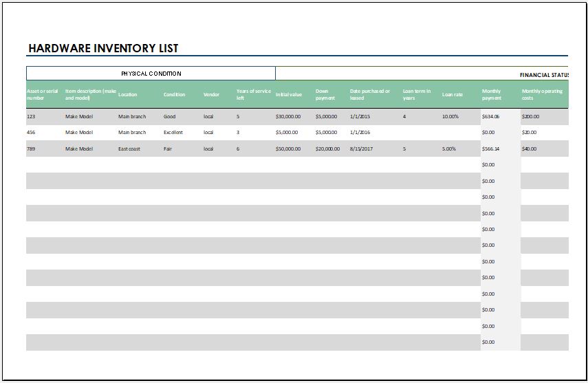Click the Good condition cell
Viewport: 588px width, 383px height.
[x=169, y=117]
